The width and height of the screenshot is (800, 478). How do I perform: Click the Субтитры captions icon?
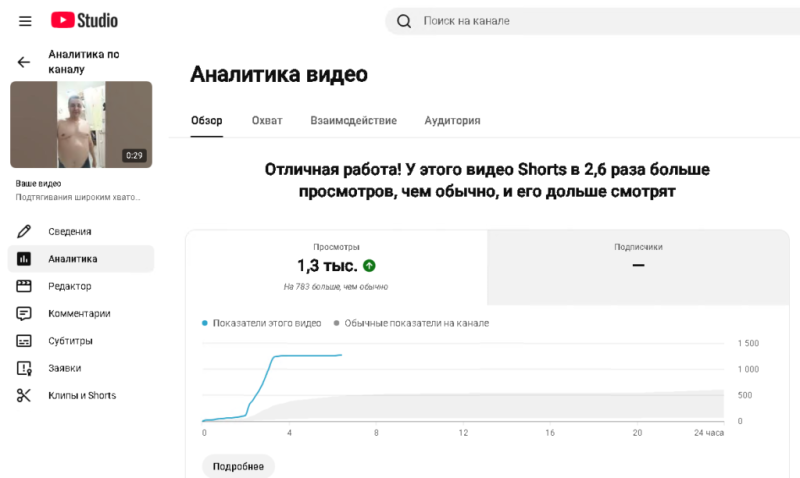tap(24, 341)
